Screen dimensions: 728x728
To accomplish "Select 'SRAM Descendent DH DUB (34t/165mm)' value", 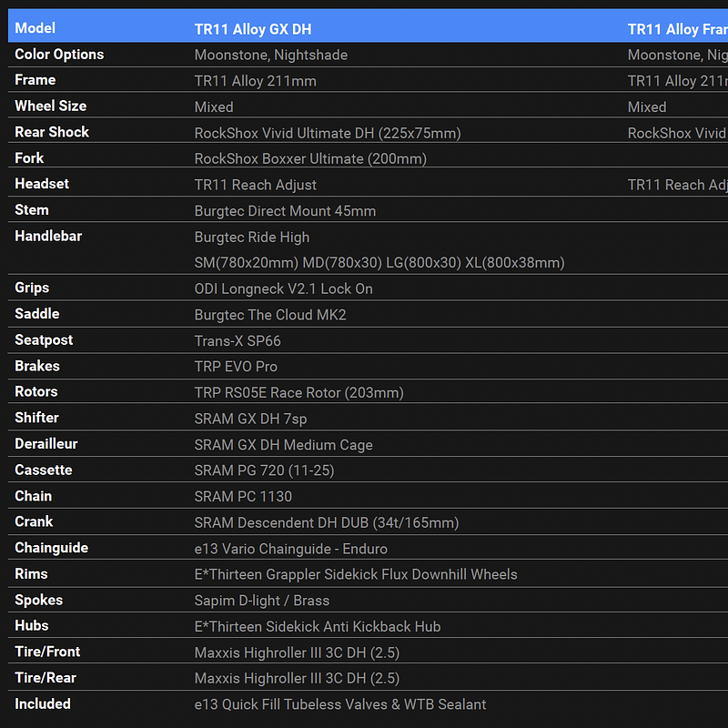I will click(327, 522).
